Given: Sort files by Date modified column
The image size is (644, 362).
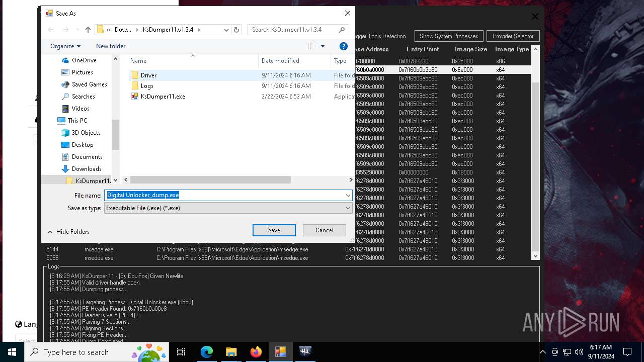Looking at the screenshot, I should pos(280,61).
